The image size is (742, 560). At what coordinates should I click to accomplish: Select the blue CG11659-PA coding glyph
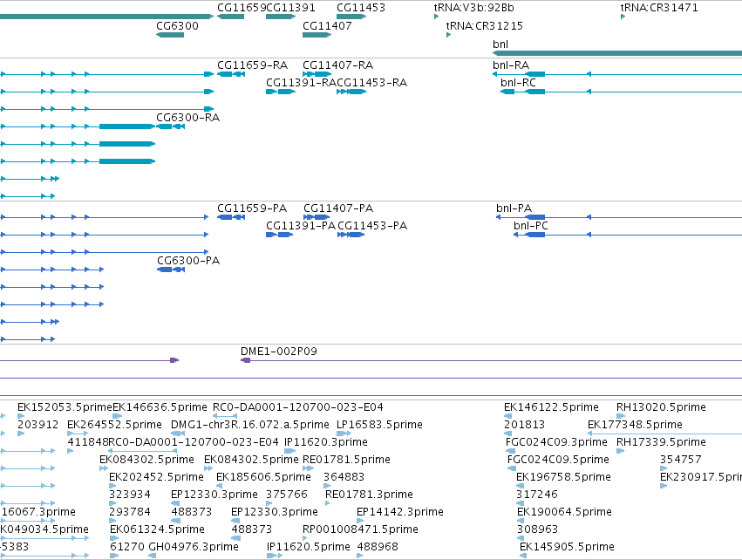[x=231, y=217]
